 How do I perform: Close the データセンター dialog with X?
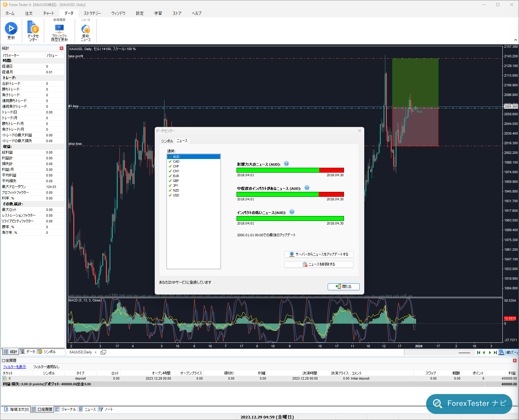tap(360, 131)
